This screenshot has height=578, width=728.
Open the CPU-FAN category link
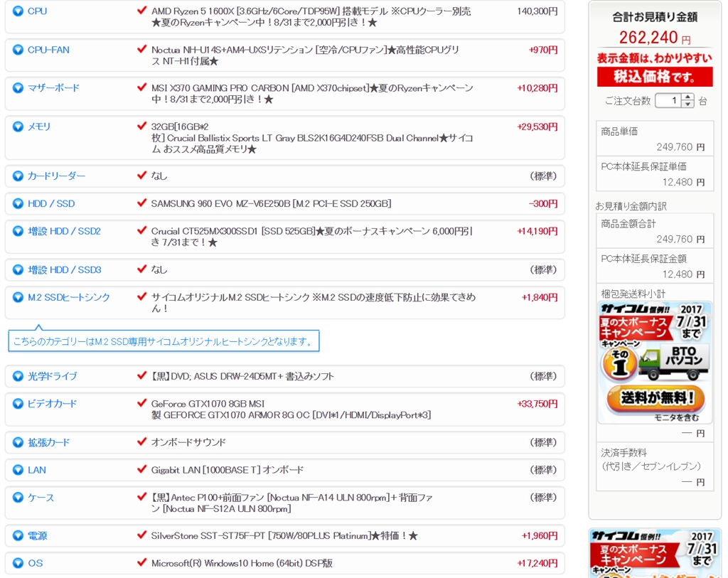point(48,50)
